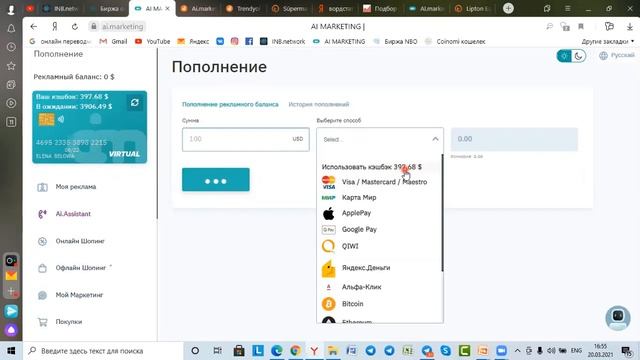Open the Facebook bookmark icon
The height and width of the screenshot is (360, 640).
249,41
